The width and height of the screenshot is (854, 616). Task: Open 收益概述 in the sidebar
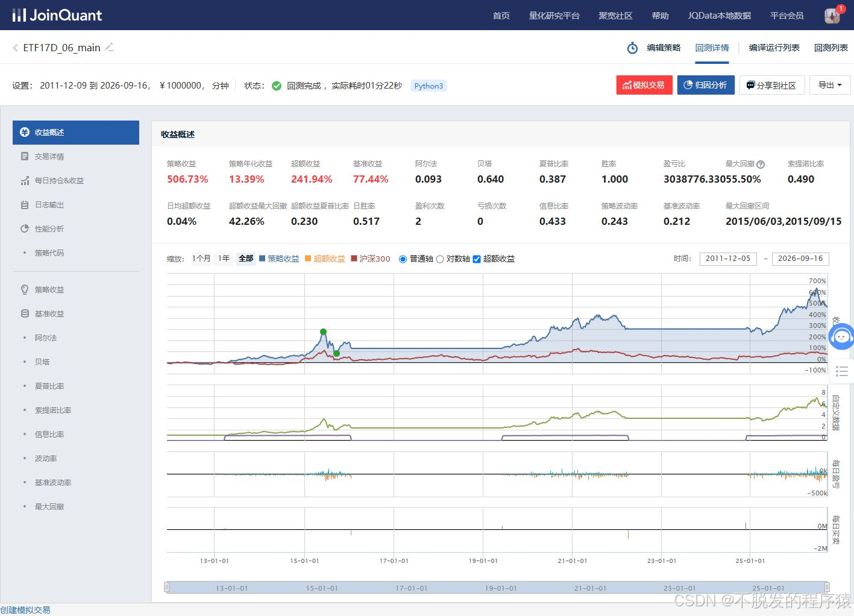point(76,133)
